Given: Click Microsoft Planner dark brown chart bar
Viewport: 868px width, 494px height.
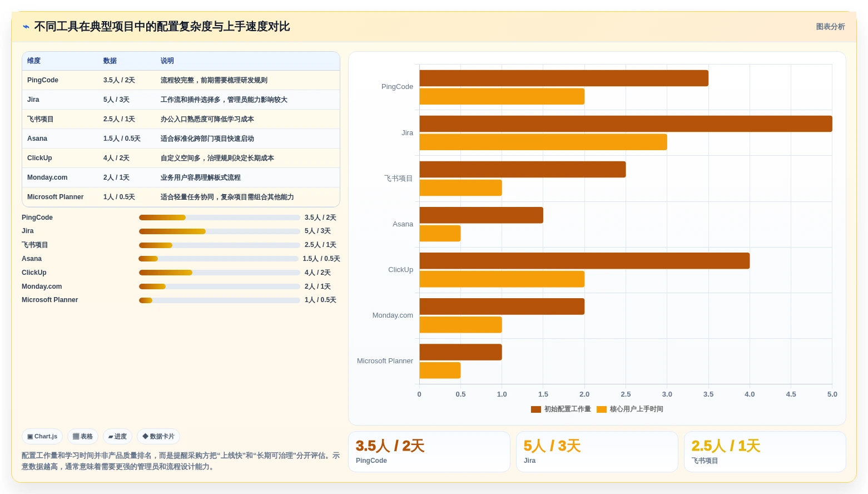Looking at the screenshot, I should (460, 352).
